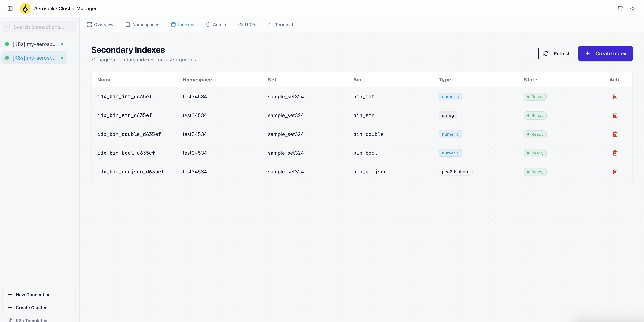
Task: Go to the Admin tab
Action: pos(216,24)
